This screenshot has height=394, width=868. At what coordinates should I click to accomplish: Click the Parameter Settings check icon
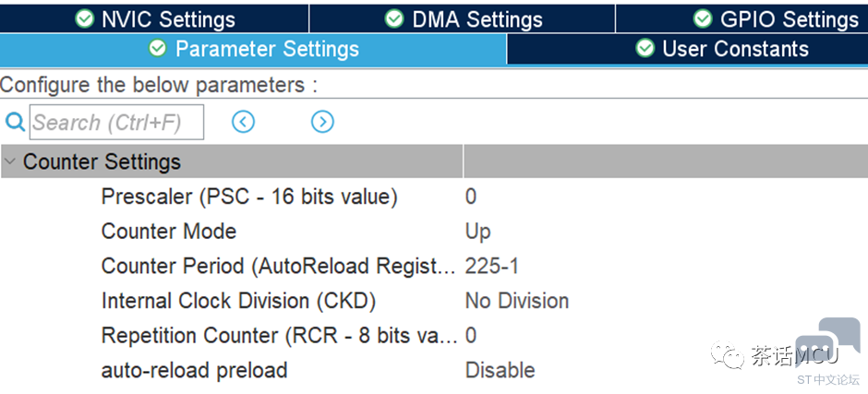click(158, 48)
